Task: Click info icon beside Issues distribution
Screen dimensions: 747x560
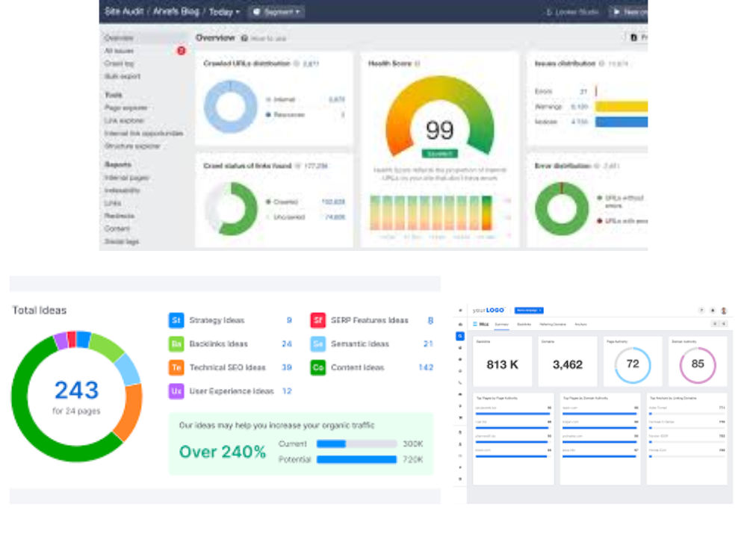Action: click(x=601, y=63)
